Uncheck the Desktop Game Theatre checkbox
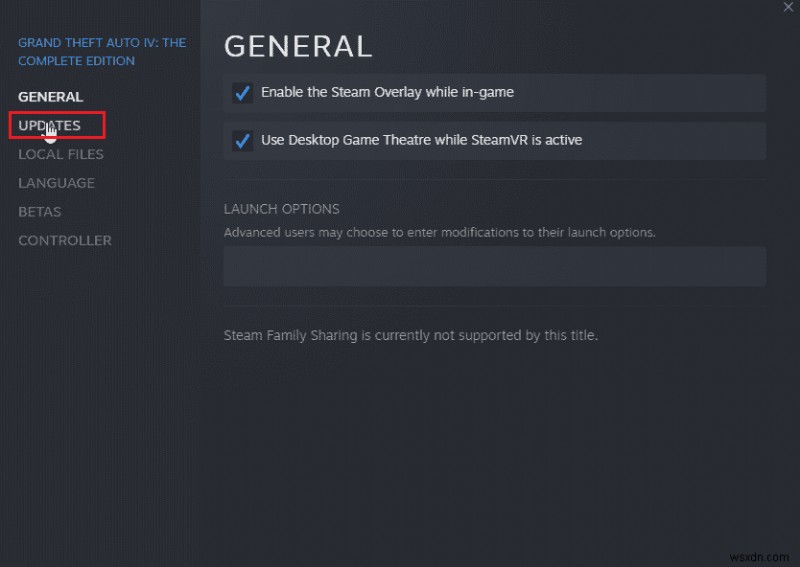 [x=242, y=141]
